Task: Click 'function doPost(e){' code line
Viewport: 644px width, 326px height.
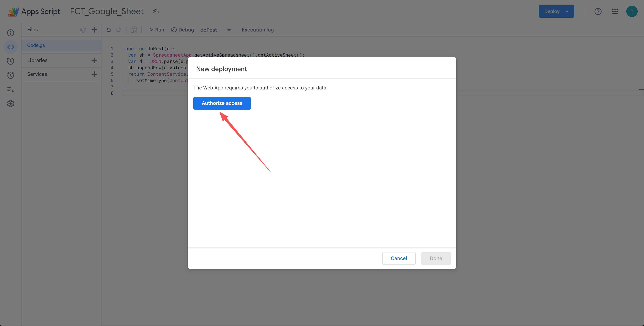Action: coord(149,48)
